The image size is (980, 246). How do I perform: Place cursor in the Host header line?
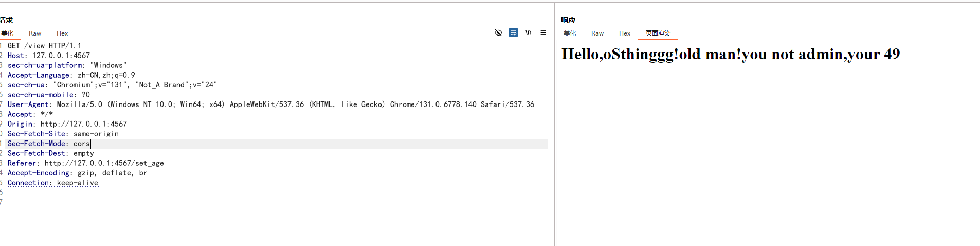click(x=49, y=56)
